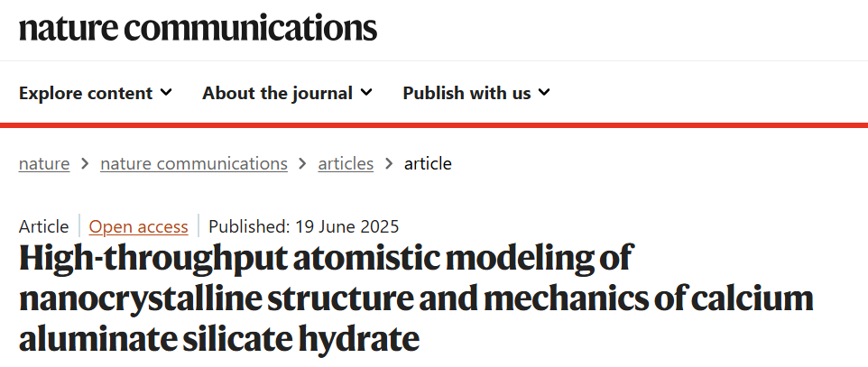The height and width of the screenshot is (367, 868).
Task: Expand the Explore content chevron arrow
Action: (166, 92)
